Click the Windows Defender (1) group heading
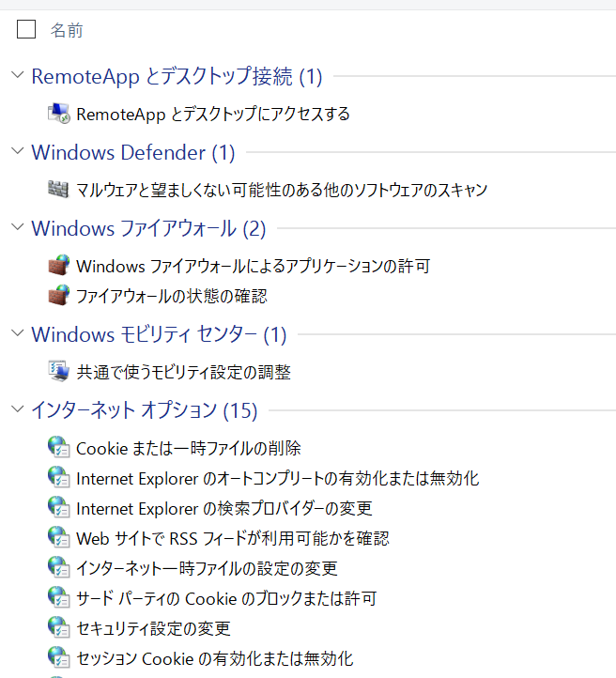The image size is (616, 678). coord(133,153)
